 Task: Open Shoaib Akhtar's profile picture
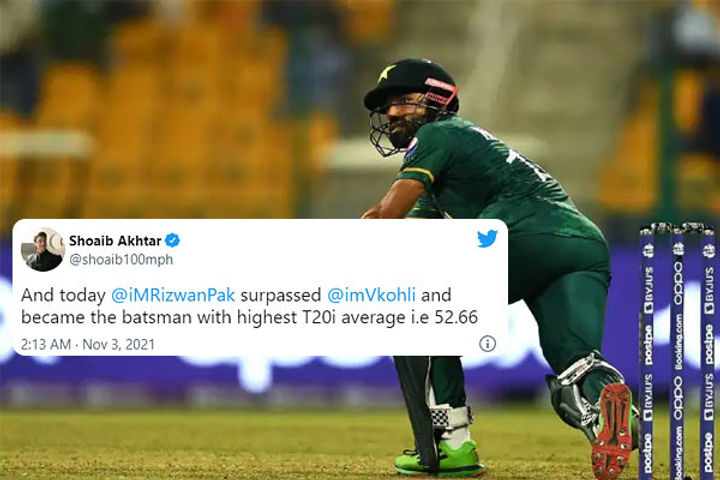tap(43, 249)
